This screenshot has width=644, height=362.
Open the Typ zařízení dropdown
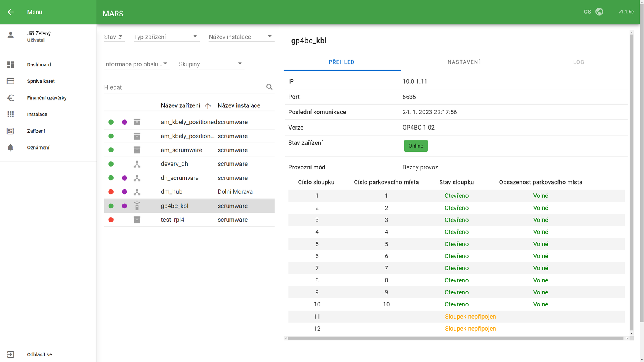coord(166,37)
